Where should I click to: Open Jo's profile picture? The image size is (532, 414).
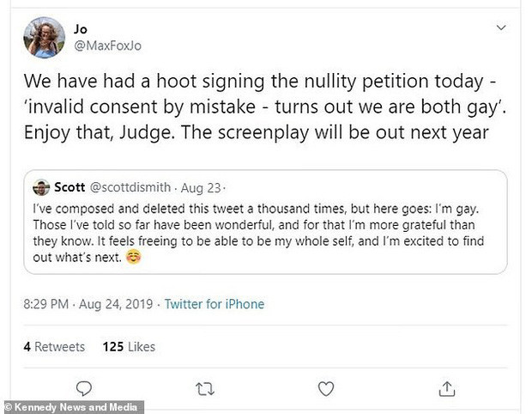click(x=43, y=38)
